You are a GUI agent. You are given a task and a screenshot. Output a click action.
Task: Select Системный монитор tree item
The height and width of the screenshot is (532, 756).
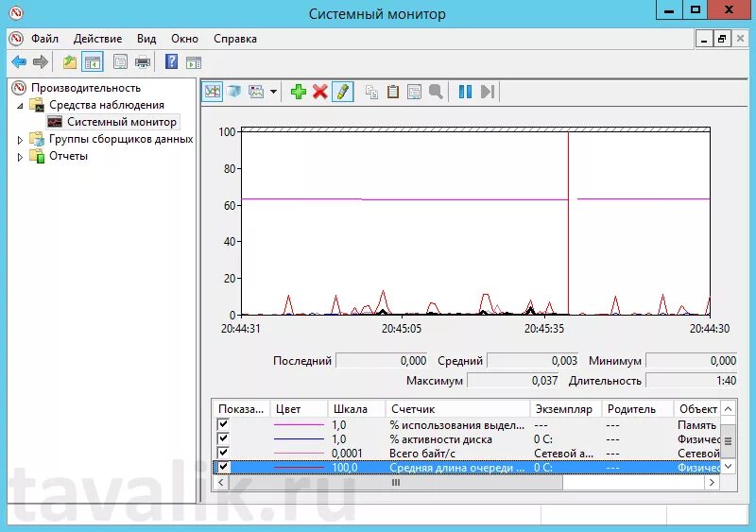pyautogui.click(x=122, y=122)
